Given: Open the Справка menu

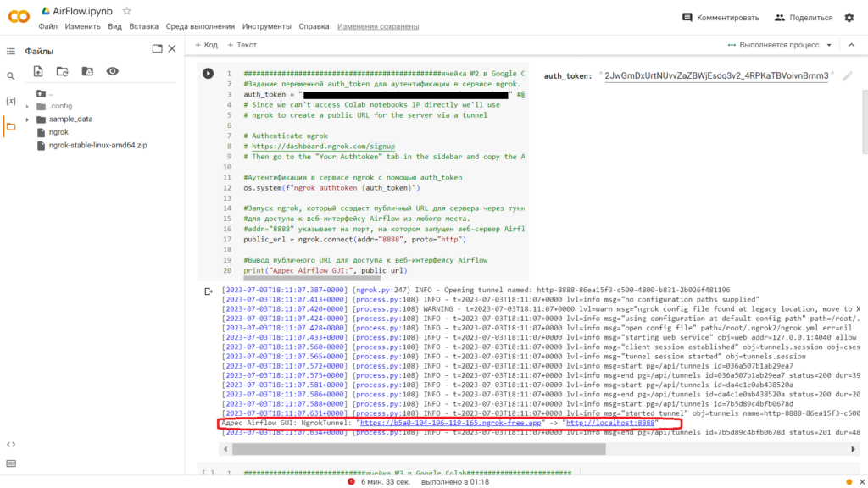Looking at the screenshot, I should (x=314, y=26).
